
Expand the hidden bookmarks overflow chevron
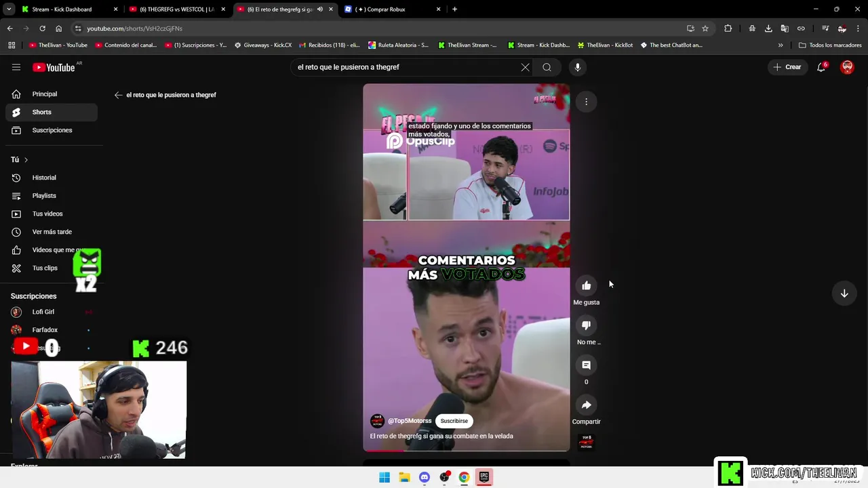781,45
